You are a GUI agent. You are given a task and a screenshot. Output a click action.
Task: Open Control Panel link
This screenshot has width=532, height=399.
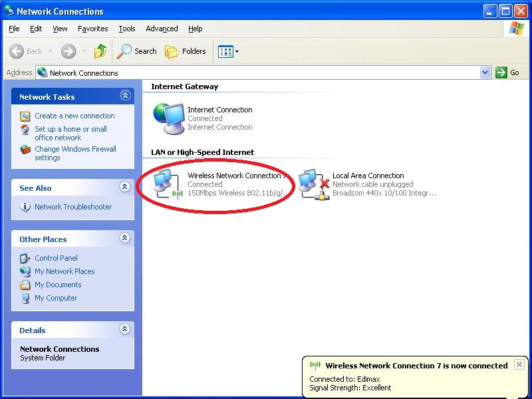[x=56, y=258]
